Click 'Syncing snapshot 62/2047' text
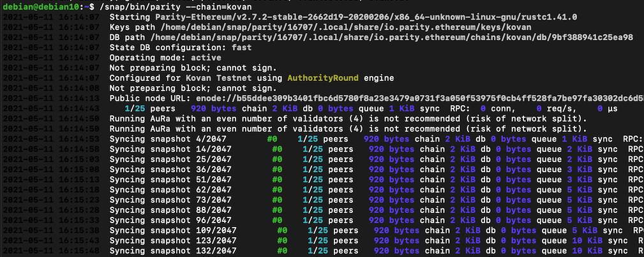 [x=170, y=189]
